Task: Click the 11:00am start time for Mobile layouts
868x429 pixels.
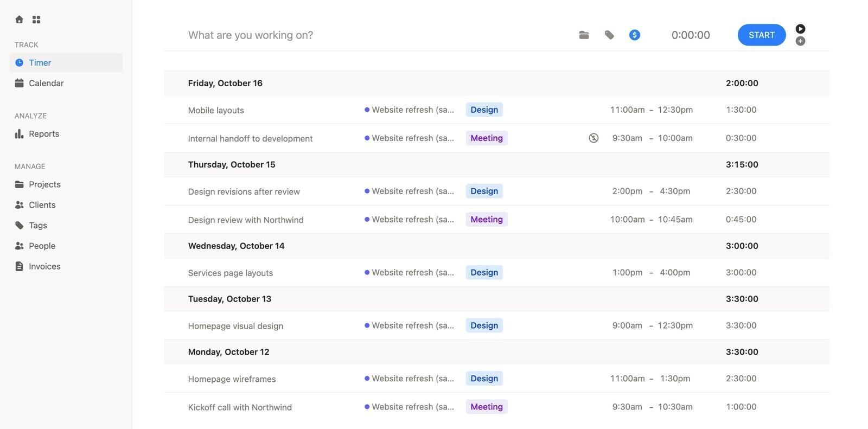Action: [628, 110]
